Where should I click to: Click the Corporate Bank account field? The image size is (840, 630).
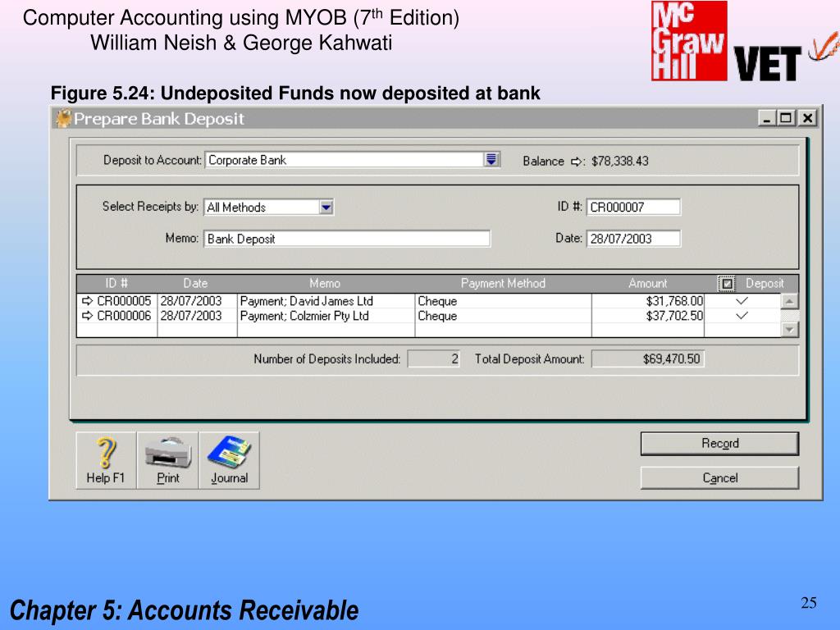tap(345, 160)
